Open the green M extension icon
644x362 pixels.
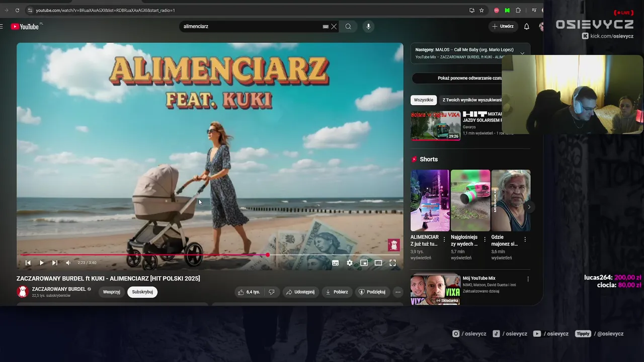507,10
